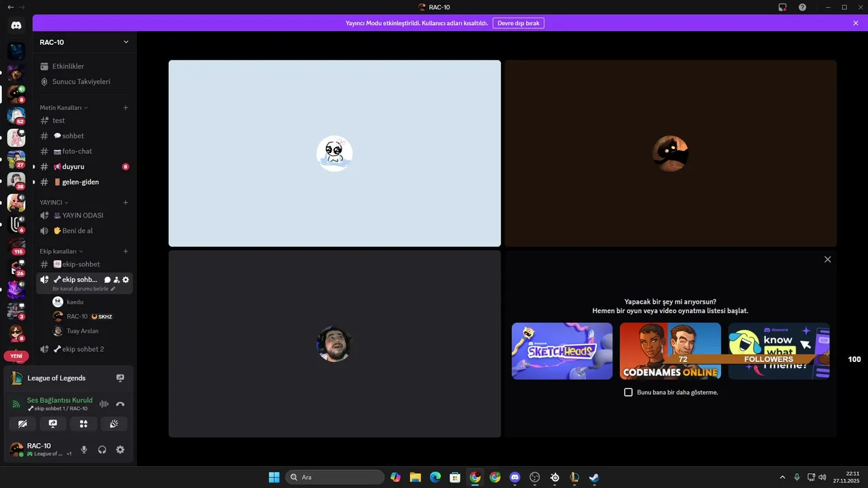This screenshot has width=868, height=488.
Task: Check 'Bunu bana bir daha gösterme' box
Action: tap(628, 392)
